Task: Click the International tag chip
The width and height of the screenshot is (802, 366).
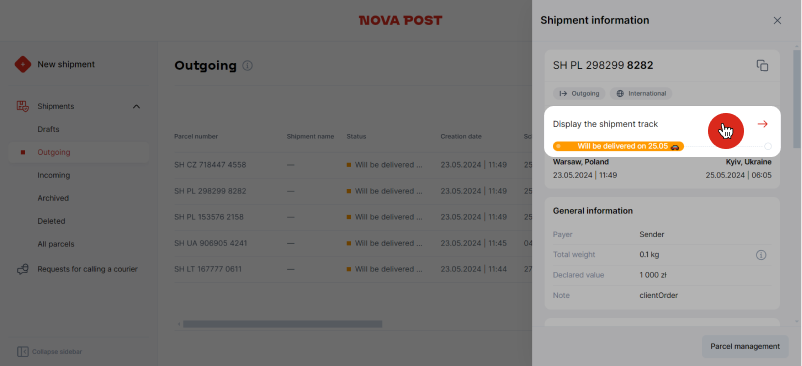Action: (x=641, y=94)
